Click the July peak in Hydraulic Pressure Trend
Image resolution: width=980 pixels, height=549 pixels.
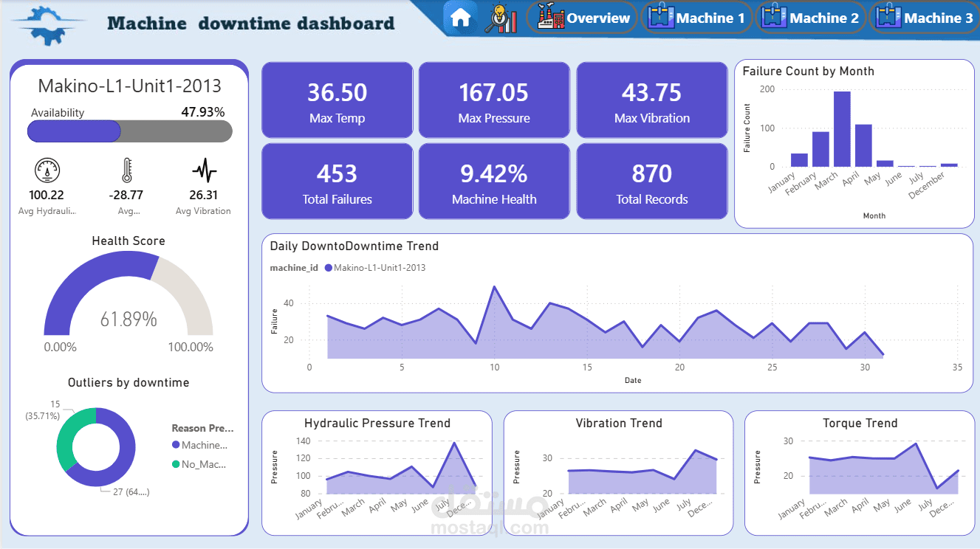point(453,443)
